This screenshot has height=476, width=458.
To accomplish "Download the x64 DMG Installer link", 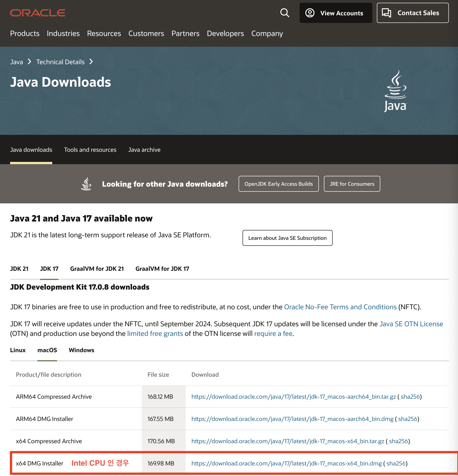I will [x=286, y=463].
